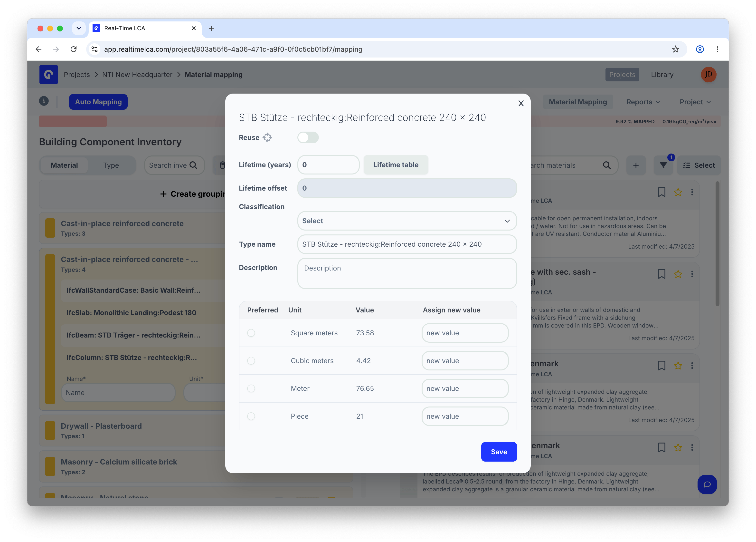Reload the page in the browser
Viewport: 756px width, 542px height.
point(74,49)
